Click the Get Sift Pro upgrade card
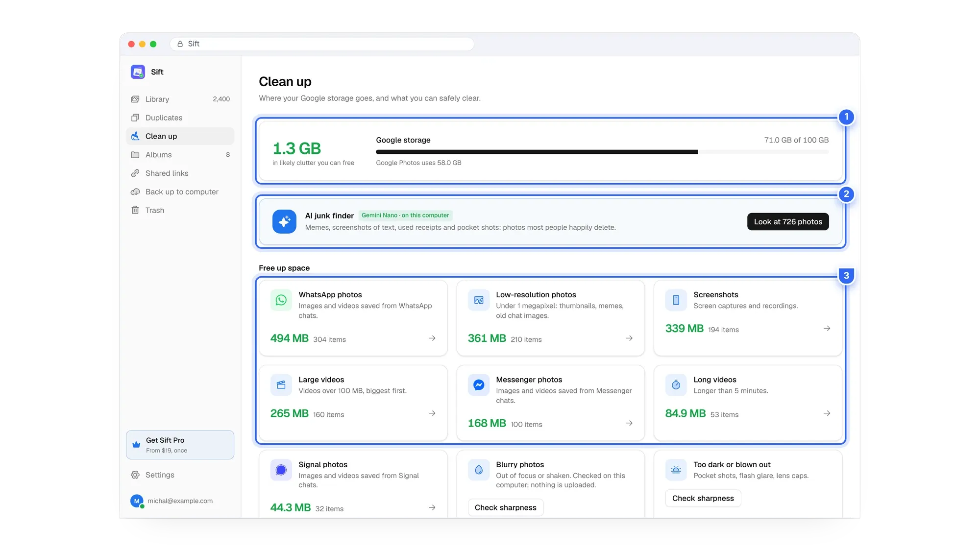 pos(180,445)
